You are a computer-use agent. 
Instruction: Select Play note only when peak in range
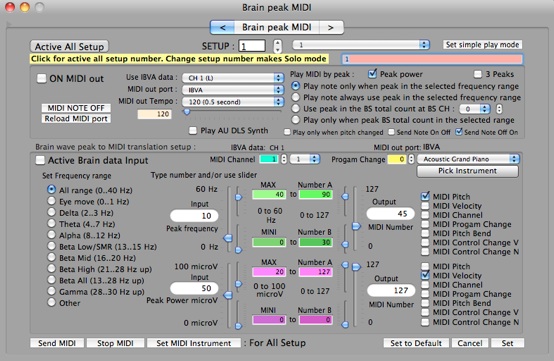tap(296, 86)
